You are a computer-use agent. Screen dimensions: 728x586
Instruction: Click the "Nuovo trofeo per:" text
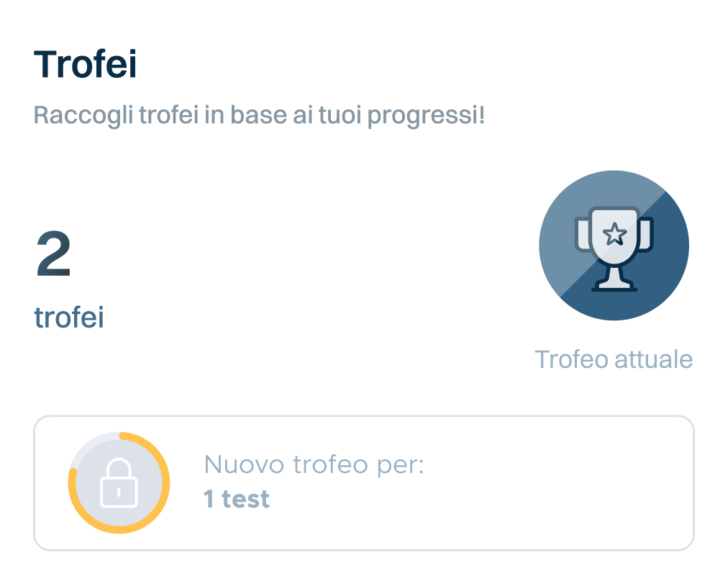tap(314, 464)
